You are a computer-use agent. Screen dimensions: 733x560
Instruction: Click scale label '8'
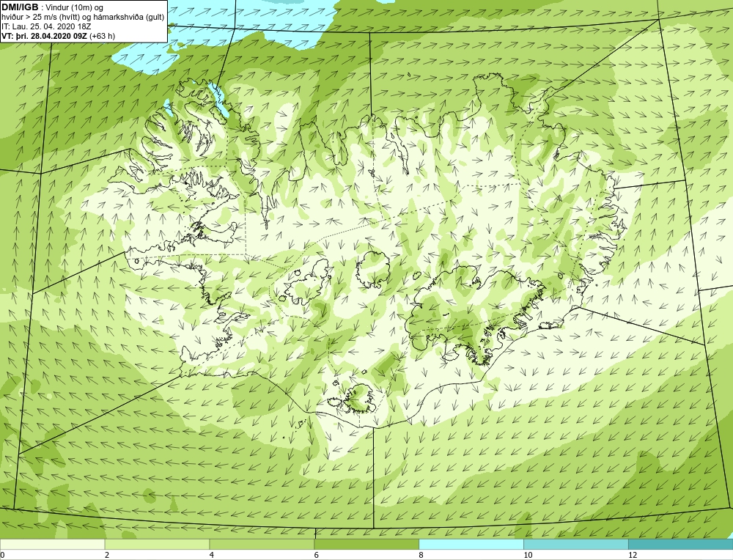click(x=421, y=555)
